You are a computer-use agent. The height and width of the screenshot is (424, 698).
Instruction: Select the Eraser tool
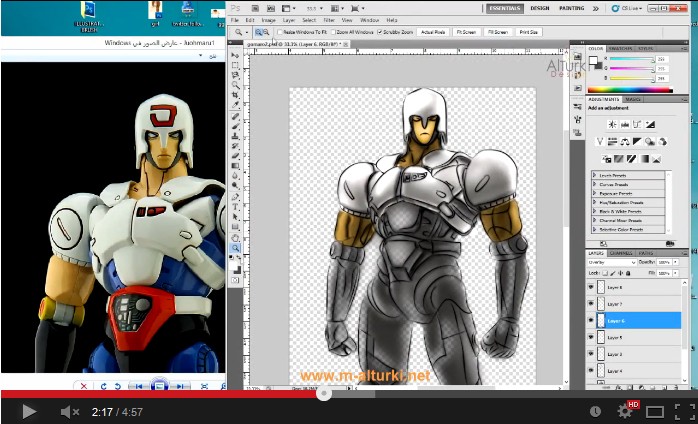coord(235,156)
